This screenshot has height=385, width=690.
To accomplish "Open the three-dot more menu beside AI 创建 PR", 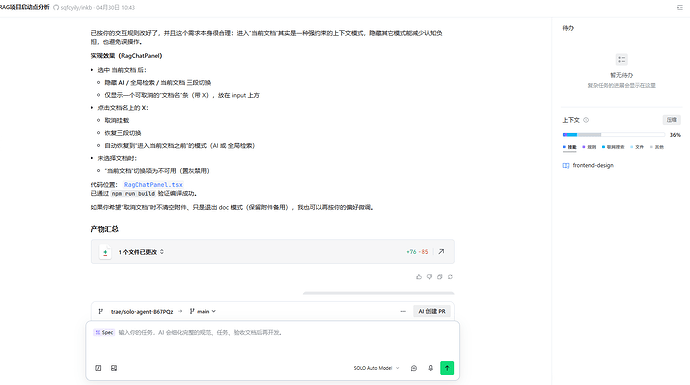I will 403,311.
